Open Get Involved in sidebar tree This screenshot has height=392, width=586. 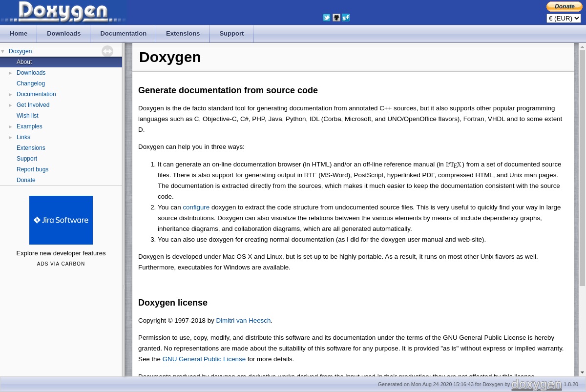(33, 105)
